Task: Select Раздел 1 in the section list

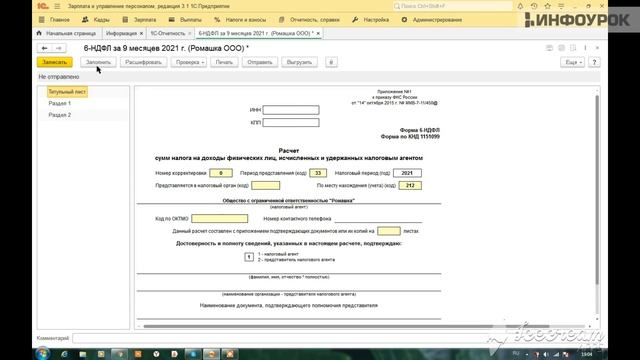Action: tap(60, 104)
